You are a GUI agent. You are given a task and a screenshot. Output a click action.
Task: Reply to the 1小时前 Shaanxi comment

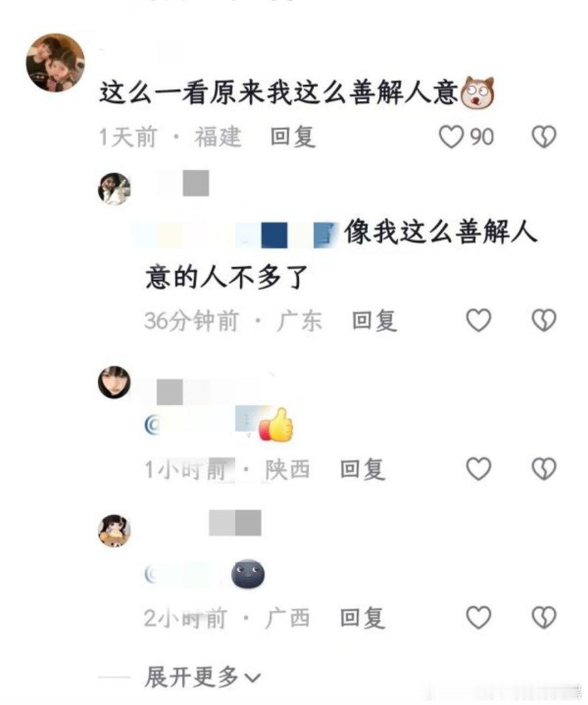362,469
